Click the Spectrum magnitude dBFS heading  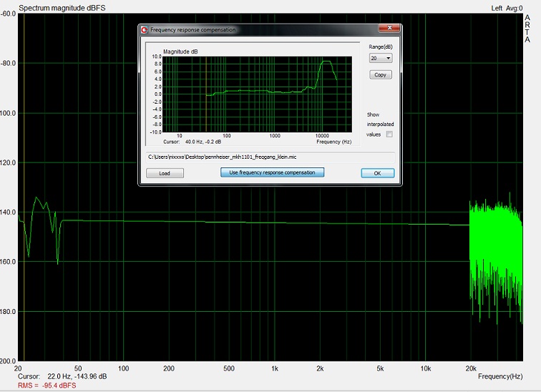[62, 8]
